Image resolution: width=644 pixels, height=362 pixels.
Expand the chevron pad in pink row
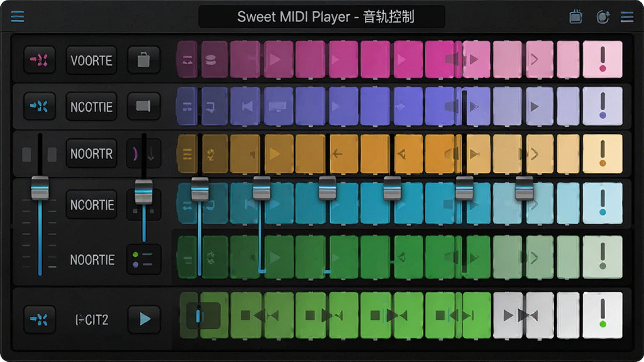tap(539, 59)
